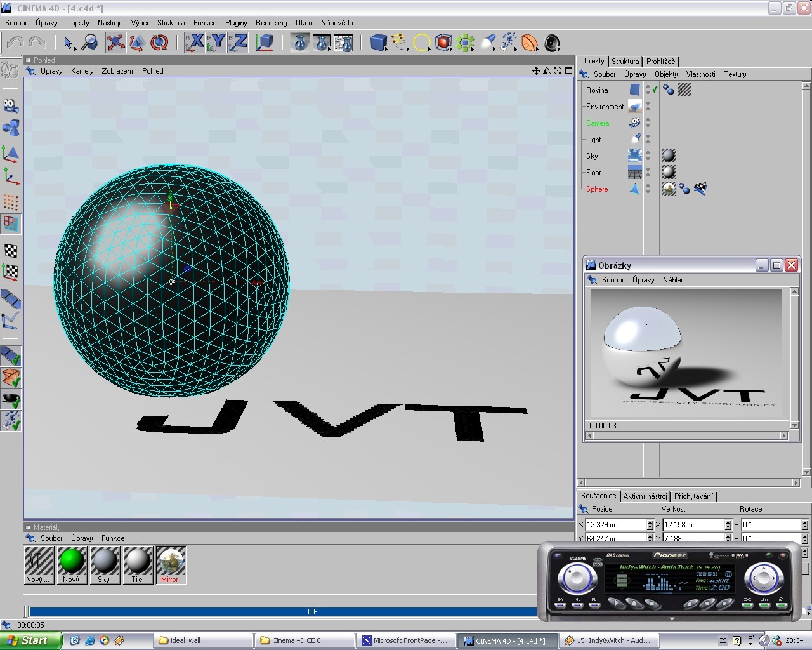Add a Cube primitive object
Screen dimensions: 812x650
pyautogui.click(x=379, y=43)
